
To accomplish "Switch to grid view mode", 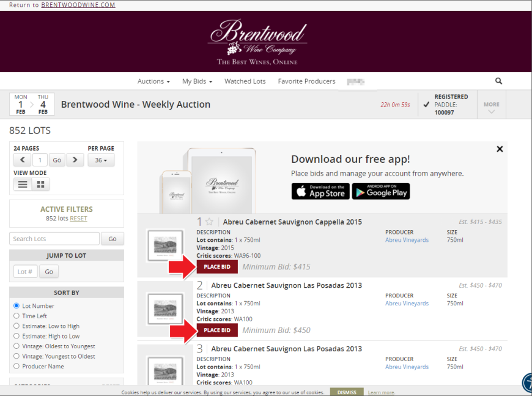I will (x=41, y=184).
